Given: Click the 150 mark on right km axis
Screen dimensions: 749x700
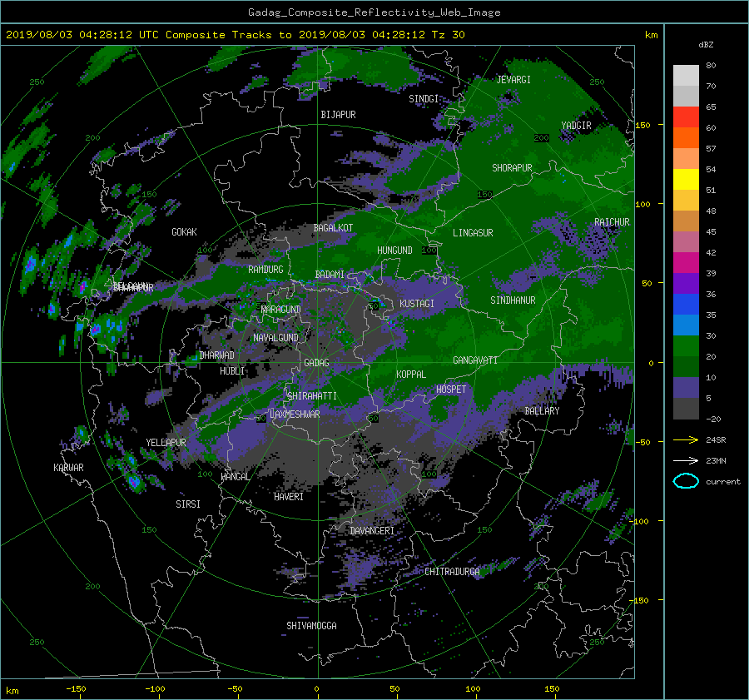Looking at the screenshot, I should pos(642,125).
